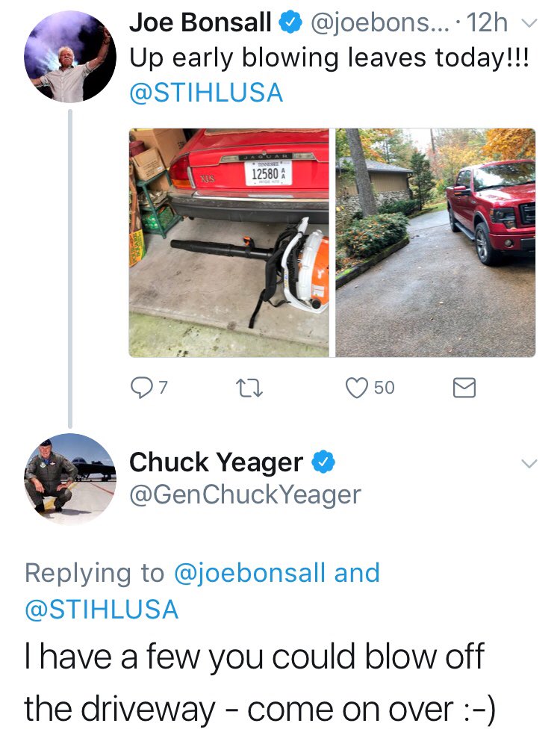Open the @joebonsall link in replying-to line
Screen dimensions: 560x744
pyautogui.click(x=250, y=573)
